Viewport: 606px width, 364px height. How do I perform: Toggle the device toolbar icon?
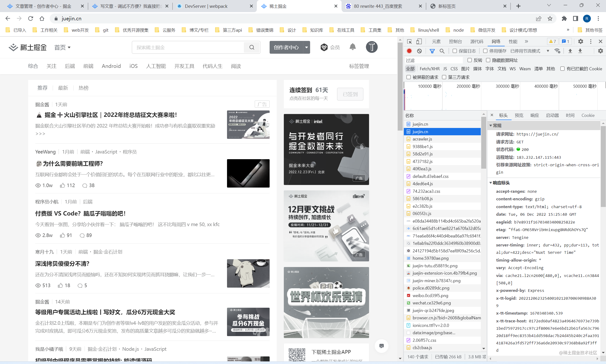click(x=419, y=41)
